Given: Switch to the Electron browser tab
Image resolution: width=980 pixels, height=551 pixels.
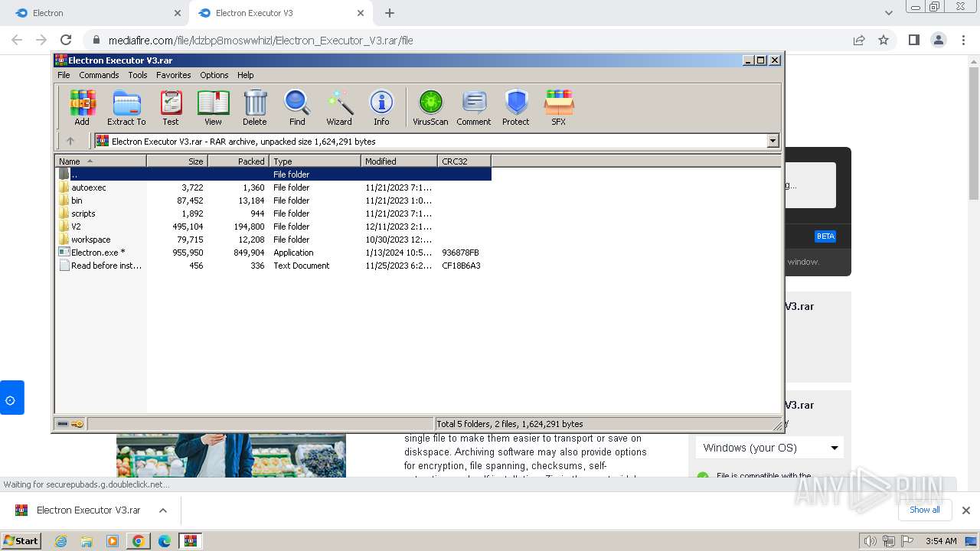Looking at the screenshot, I should click(x=96, y=13).
